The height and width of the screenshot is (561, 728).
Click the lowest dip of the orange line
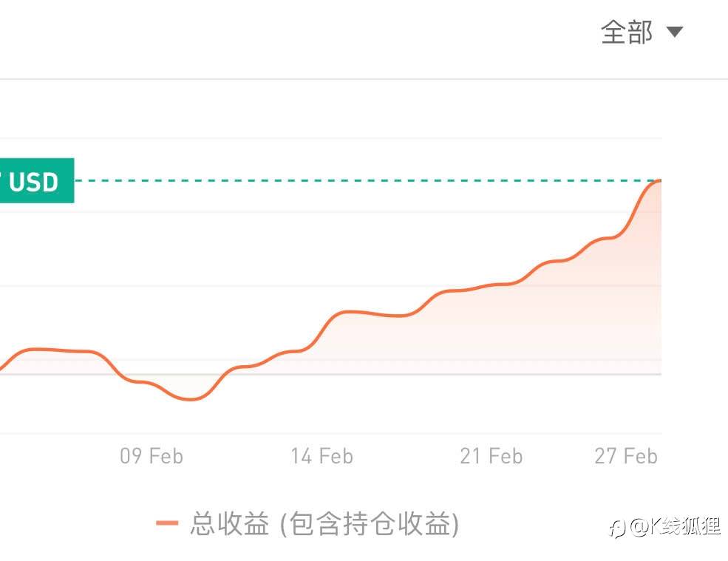(x=191, y=399)
